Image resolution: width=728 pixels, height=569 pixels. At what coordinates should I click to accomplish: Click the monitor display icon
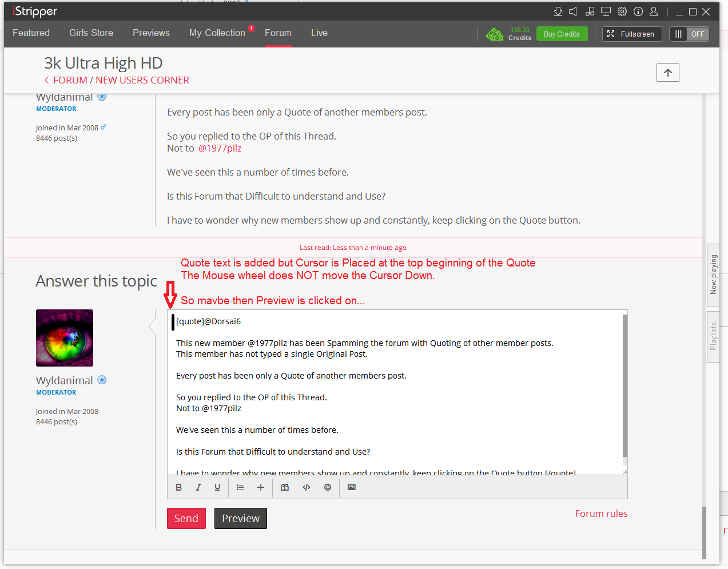[606, 11]
